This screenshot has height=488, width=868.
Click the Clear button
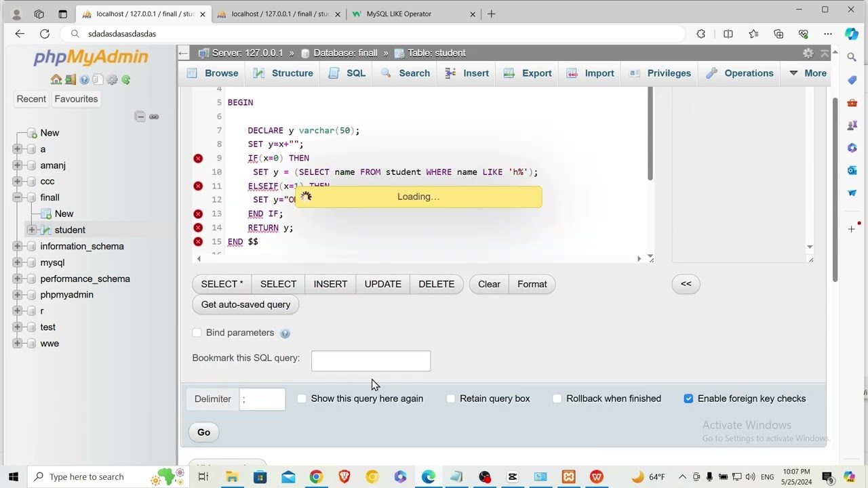489,284
